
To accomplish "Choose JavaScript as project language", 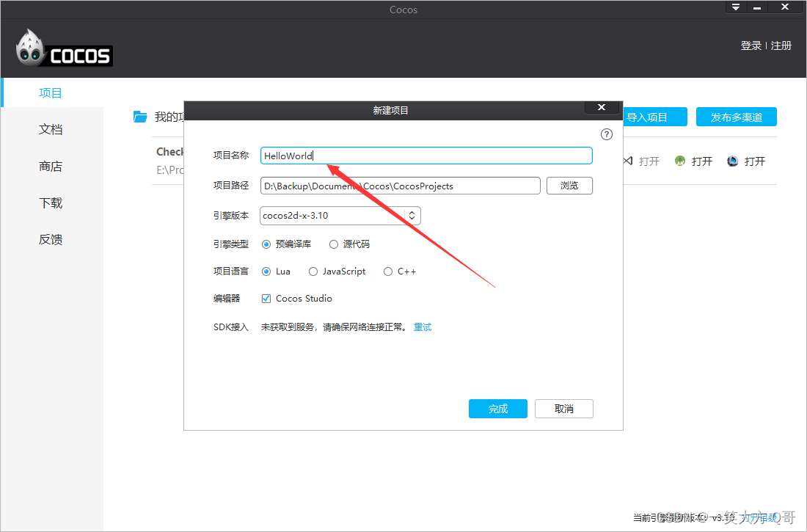I will [x=313, y=271].
